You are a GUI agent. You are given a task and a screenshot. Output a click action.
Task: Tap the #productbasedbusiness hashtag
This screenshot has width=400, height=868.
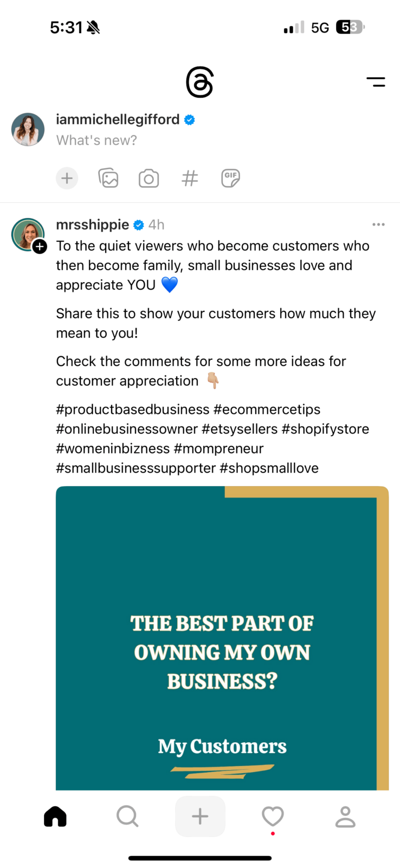[132, 409]
